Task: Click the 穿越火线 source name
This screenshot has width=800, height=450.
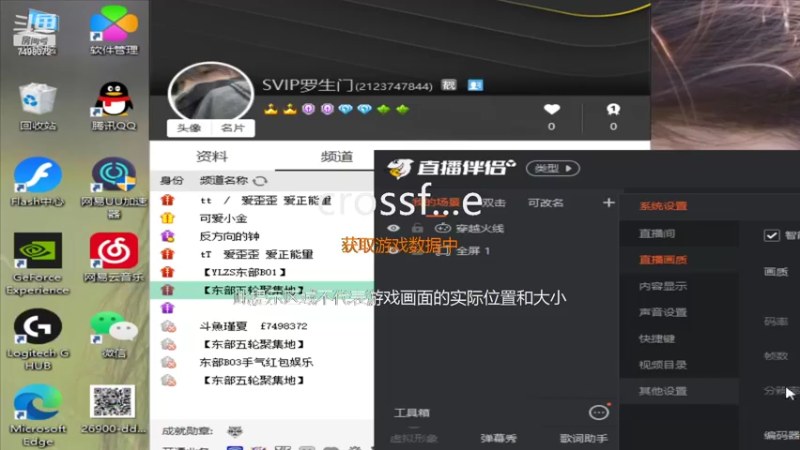Action: pyautogui.click(x=480, y=228)
